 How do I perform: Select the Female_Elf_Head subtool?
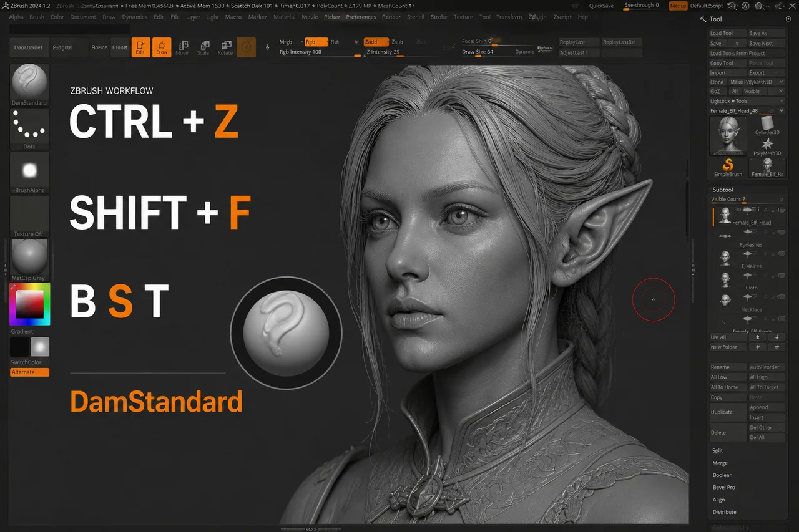click(748, 216)
